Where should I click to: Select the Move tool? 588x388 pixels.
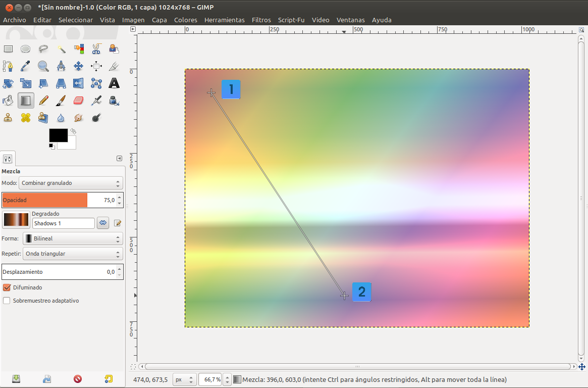tap(78, 66)
